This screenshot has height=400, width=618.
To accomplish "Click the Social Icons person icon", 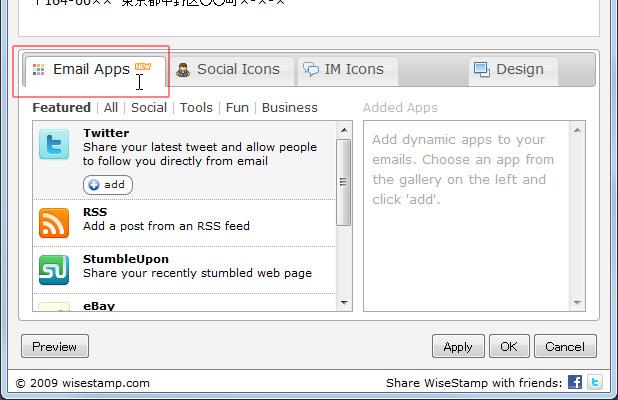I will click(x=182, y=70).
